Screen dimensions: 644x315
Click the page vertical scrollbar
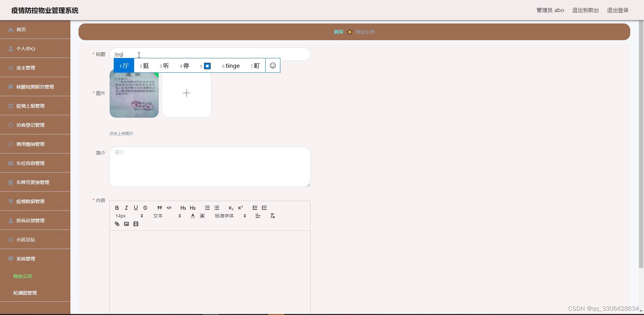[641, 144]
